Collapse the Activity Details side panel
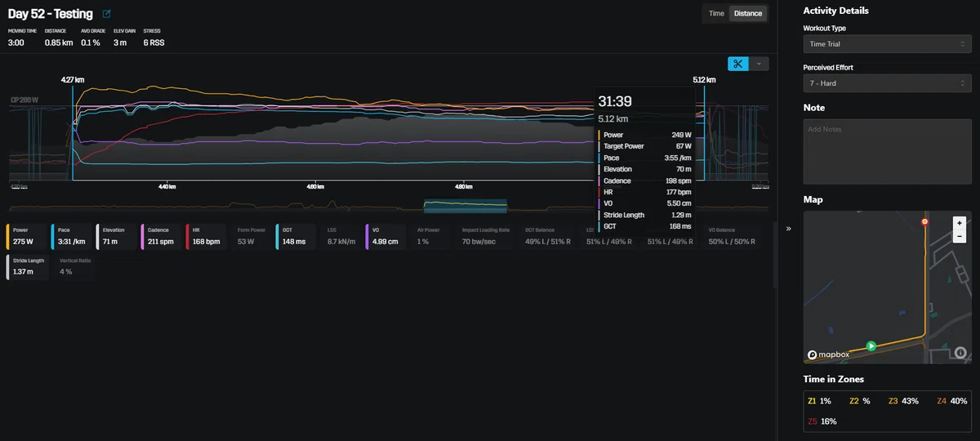Image resolution: width=980 pixels, height=441 pixels. (789, 229)
